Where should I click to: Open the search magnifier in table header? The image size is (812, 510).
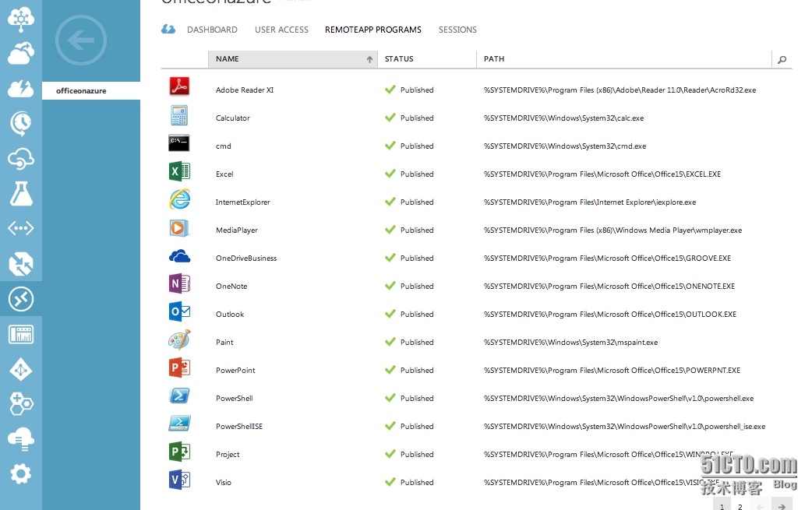pyautogui.click(x=782, y=59)
